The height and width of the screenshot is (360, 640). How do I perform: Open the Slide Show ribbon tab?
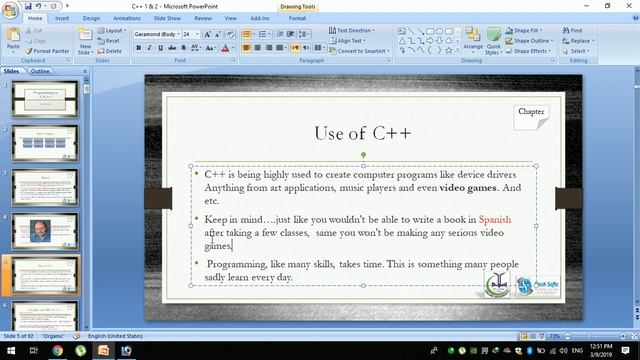tap(167, 18)
